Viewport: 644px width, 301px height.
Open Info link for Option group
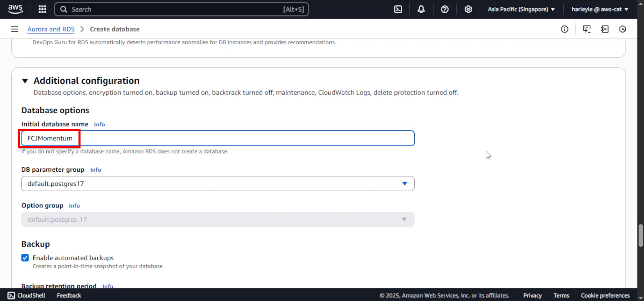74,206
